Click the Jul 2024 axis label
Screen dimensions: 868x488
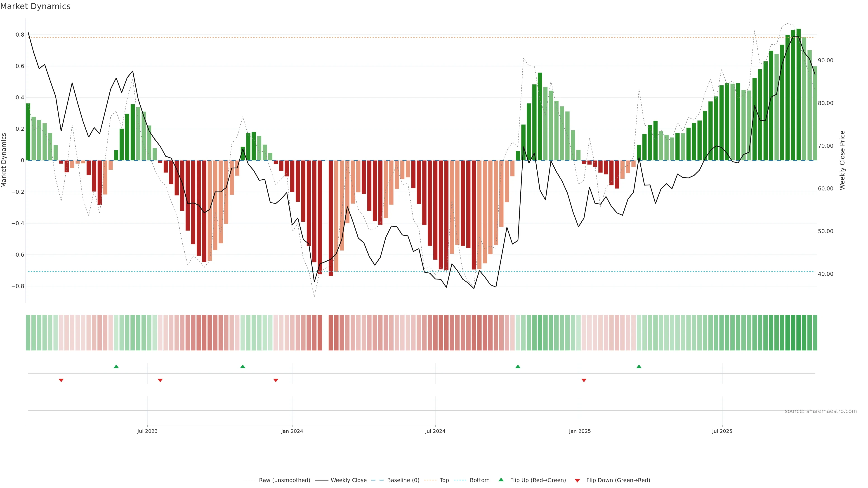pos(435,431)
